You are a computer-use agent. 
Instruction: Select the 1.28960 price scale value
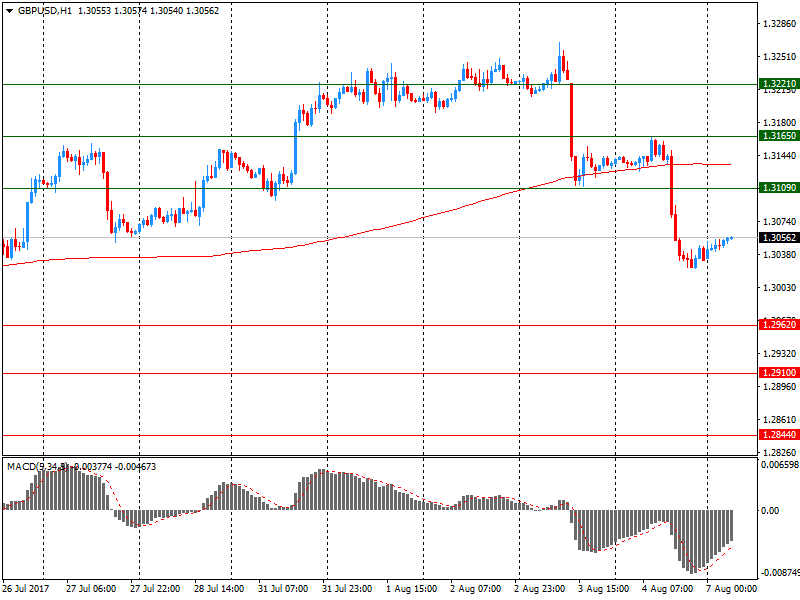[780, 387]
